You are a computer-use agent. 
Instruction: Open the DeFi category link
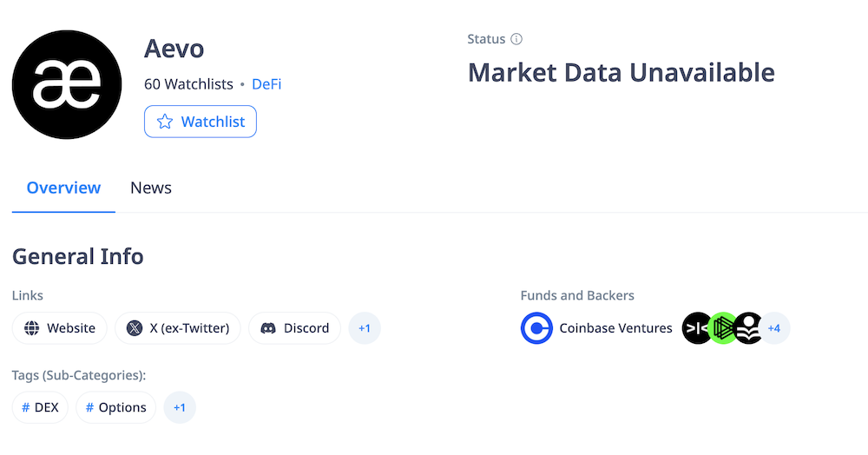[x=266, y=84]
